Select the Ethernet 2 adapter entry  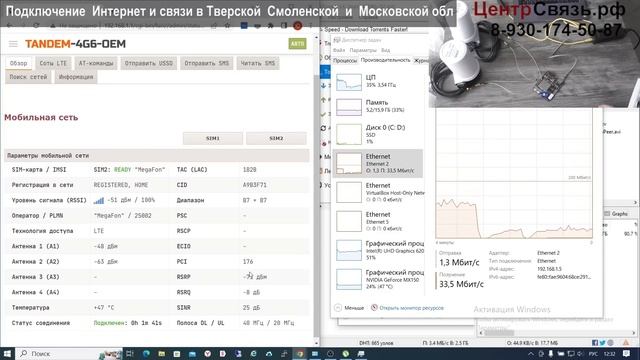tap(378, 163)
